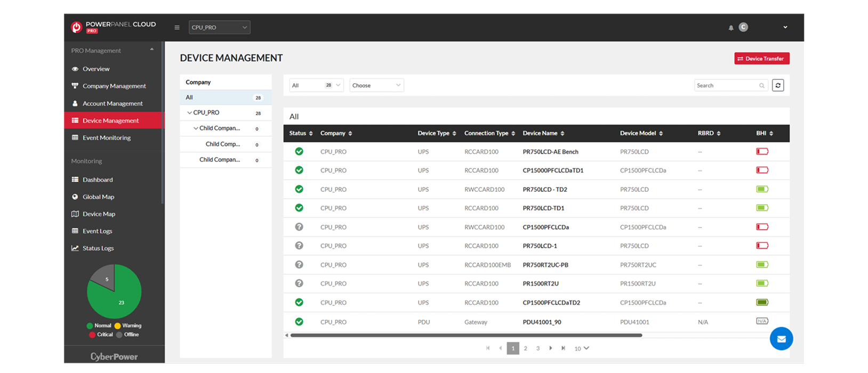Open the CPU_PRO company selector dropdown

click(219, 27)
